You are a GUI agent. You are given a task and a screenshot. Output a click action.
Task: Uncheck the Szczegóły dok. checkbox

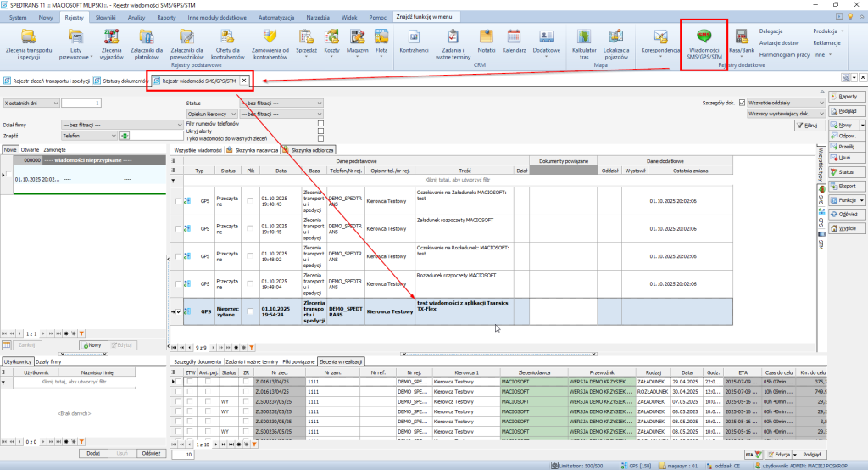[x=743, y=103]
